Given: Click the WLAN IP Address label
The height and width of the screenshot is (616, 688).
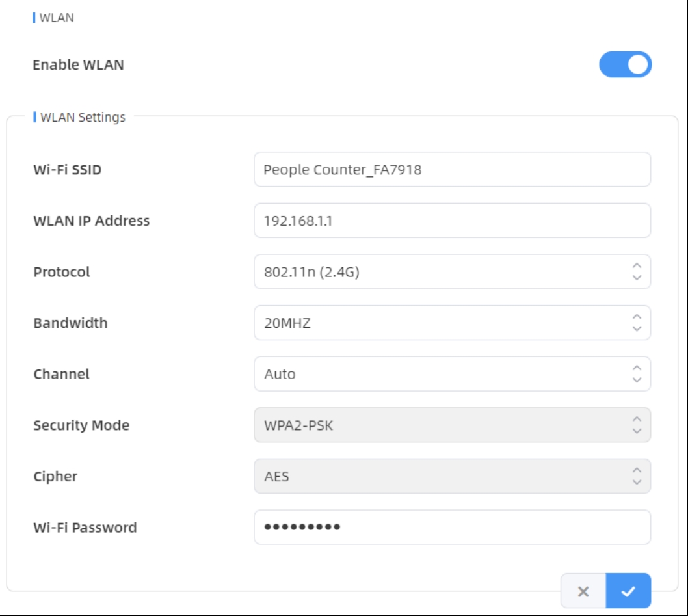Looking at the screenshot, I should [x=92, y=221].
